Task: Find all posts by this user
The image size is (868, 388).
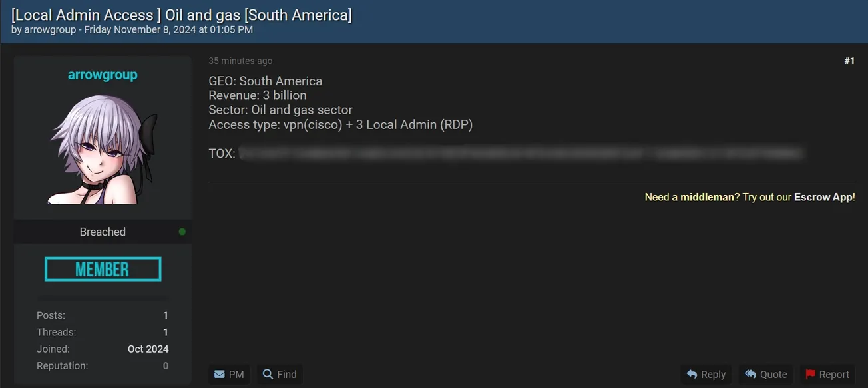Action: click(280, 375)
